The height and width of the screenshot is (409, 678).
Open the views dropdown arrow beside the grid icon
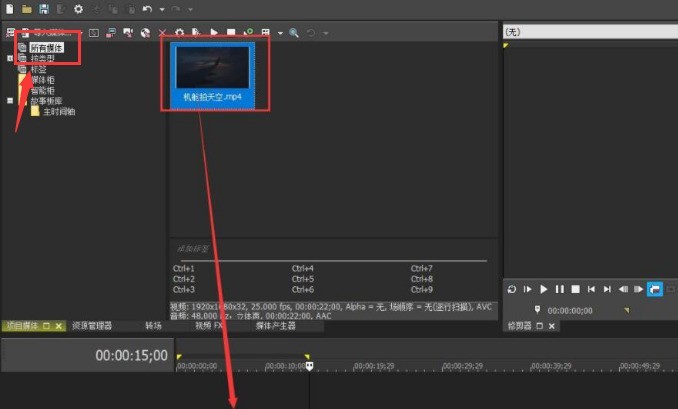(280, 33)
